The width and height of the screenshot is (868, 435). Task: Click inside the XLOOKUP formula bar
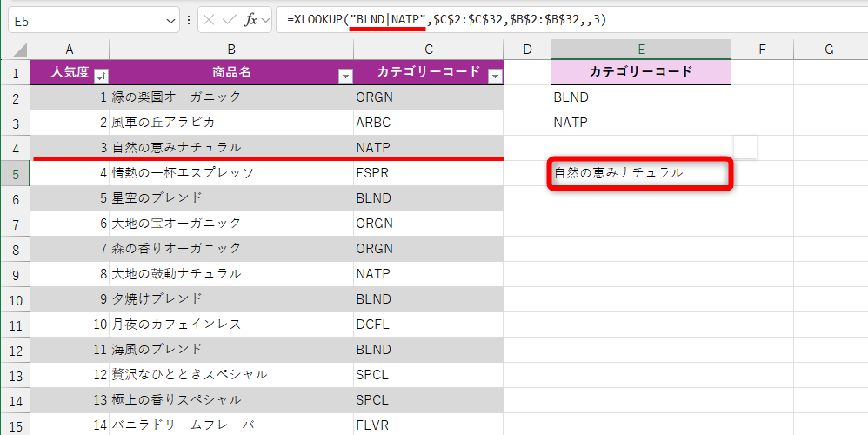pyautogui.click(x=571, y=20)
